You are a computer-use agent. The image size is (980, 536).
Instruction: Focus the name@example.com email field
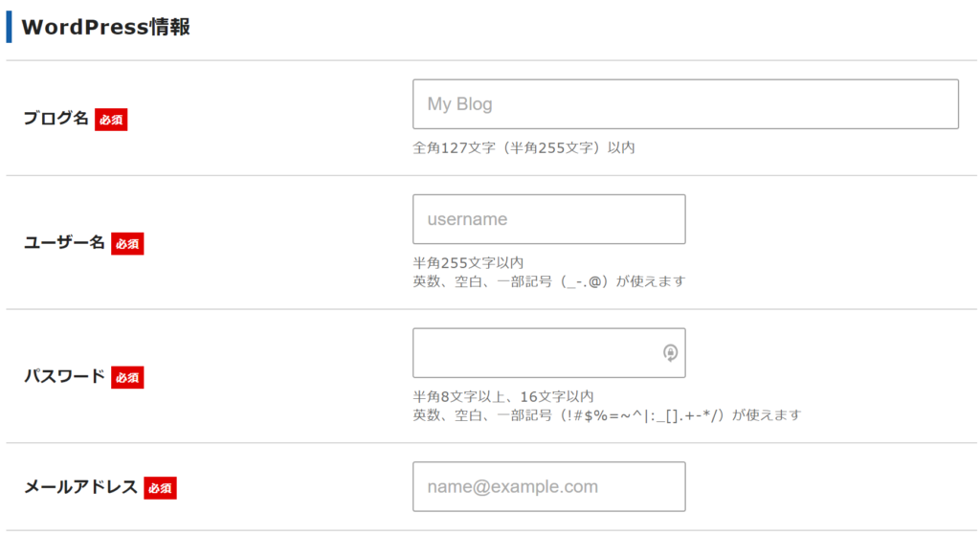(548, 486)
